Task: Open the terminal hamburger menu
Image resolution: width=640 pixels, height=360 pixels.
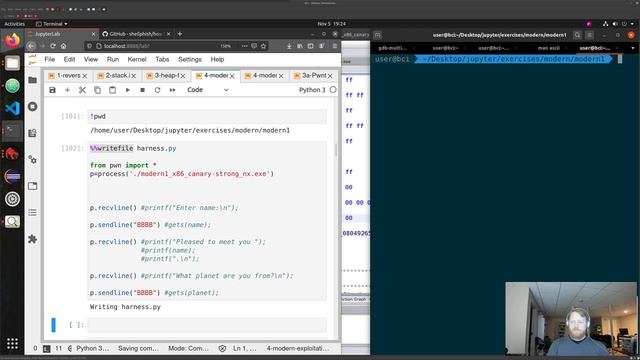Action: [x=589, y=35]
